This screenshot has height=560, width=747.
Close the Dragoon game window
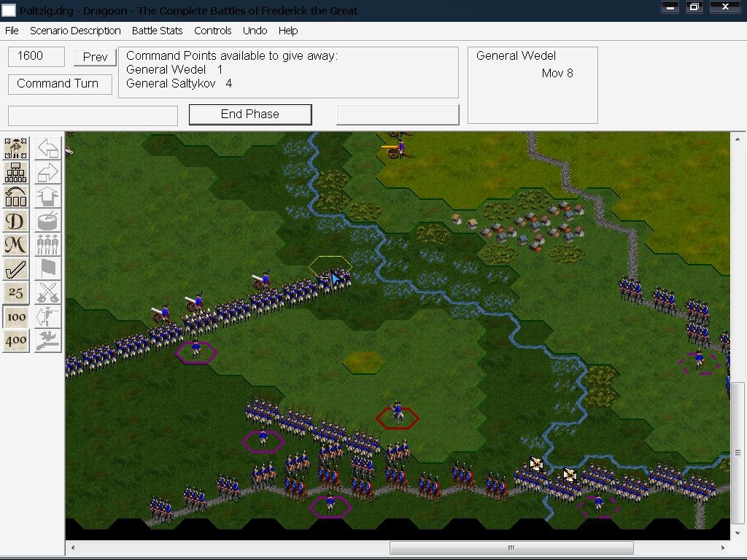coord(724,7)
